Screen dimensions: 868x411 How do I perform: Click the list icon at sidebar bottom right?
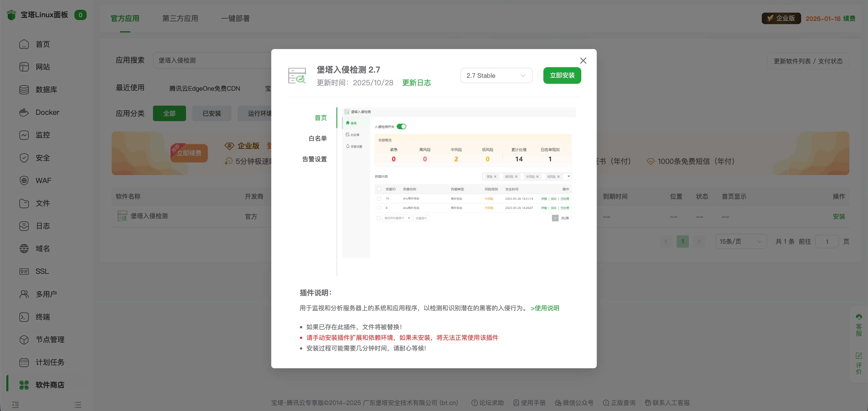coord(77,405)
